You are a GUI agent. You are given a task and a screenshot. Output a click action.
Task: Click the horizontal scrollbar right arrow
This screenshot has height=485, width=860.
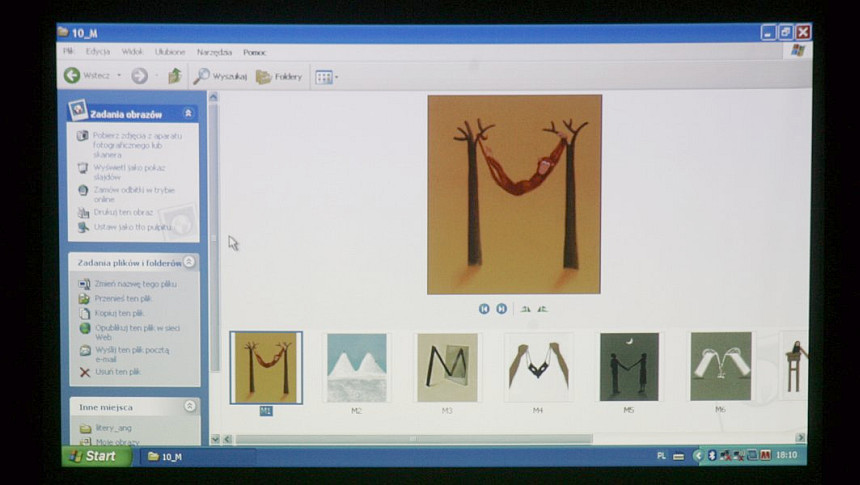coord(800,438)
